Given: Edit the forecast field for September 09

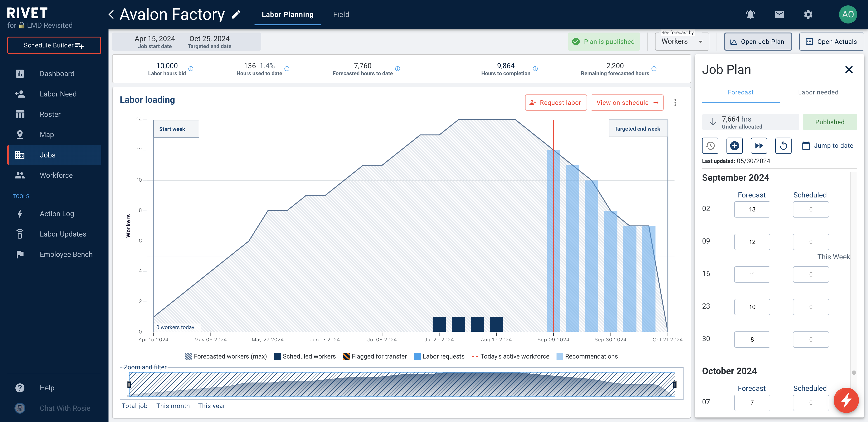Looking at the screenshot, I should tap(752, 242).
